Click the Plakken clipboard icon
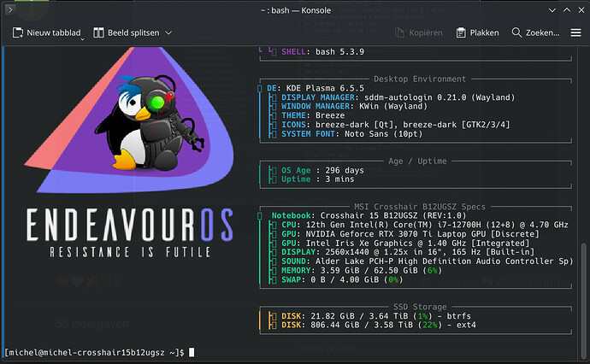Image resolution: width=590 pixels, height=364 pixels. [461, 32]
